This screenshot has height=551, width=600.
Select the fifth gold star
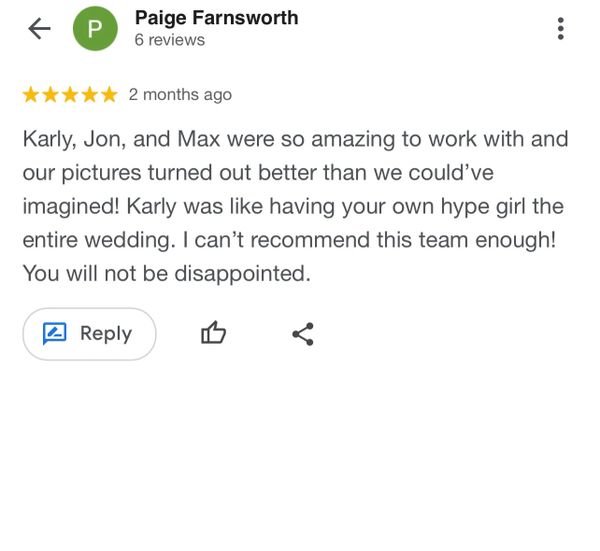point(109,95)
